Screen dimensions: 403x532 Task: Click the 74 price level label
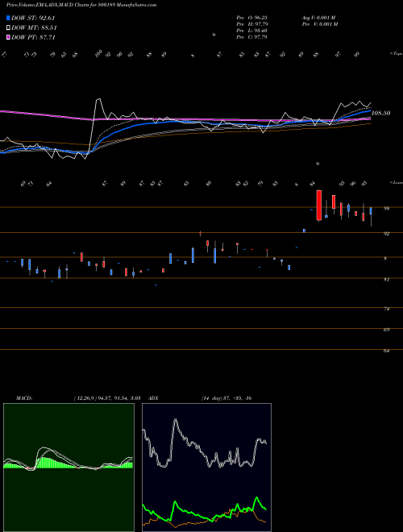(386, 309)
